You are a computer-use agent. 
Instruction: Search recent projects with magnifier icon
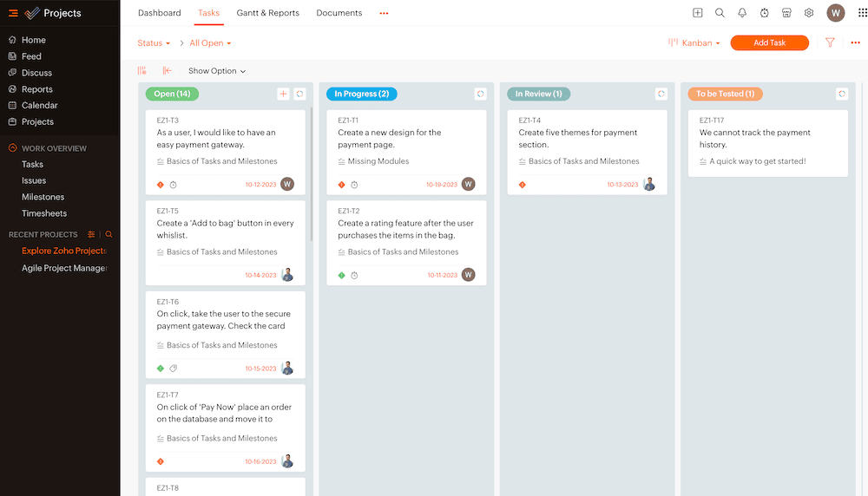109,234
